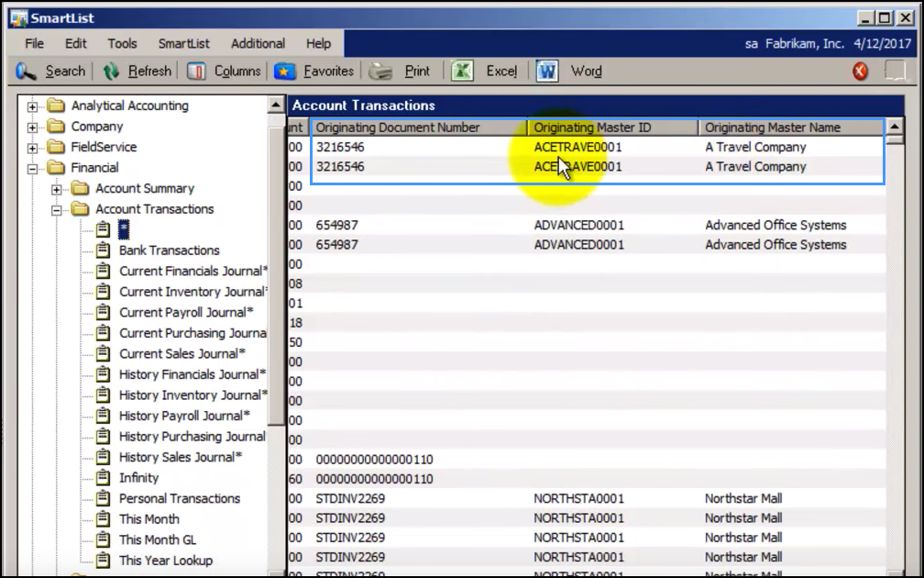
Task: Open the Tools menu
Action: pos(122,44)
